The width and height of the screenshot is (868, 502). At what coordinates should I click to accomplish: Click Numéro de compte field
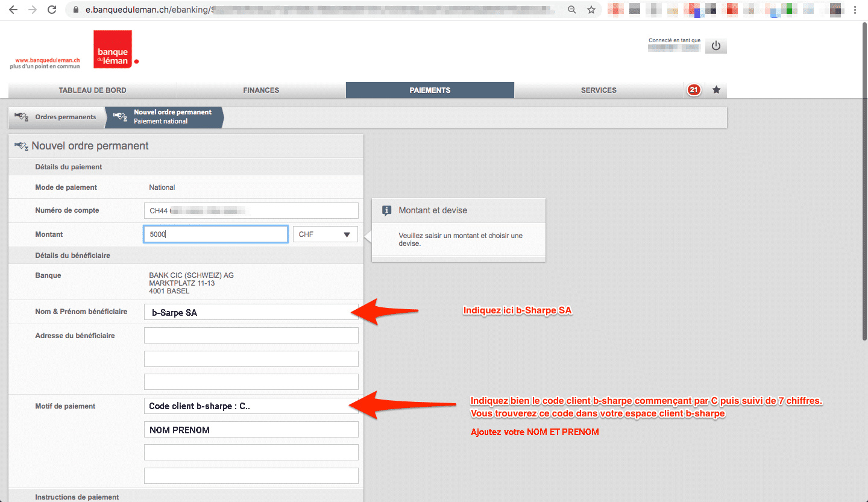(251, 210)
